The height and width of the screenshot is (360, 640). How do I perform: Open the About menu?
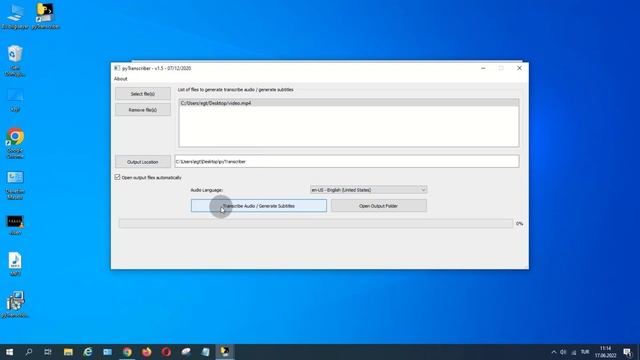coord(120,79)
